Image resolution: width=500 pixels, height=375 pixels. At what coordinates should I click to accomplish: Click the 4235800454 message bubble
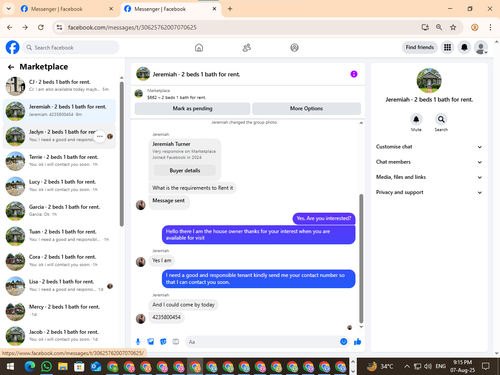(x=166, y=317)
